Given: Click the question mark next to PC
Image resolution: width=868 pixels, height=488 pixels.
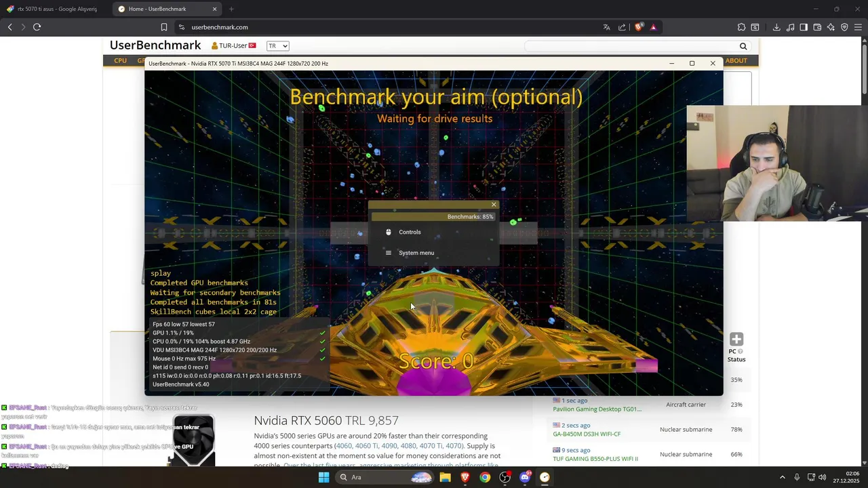Looking at the screenshot, I should (x=741, y=351).
